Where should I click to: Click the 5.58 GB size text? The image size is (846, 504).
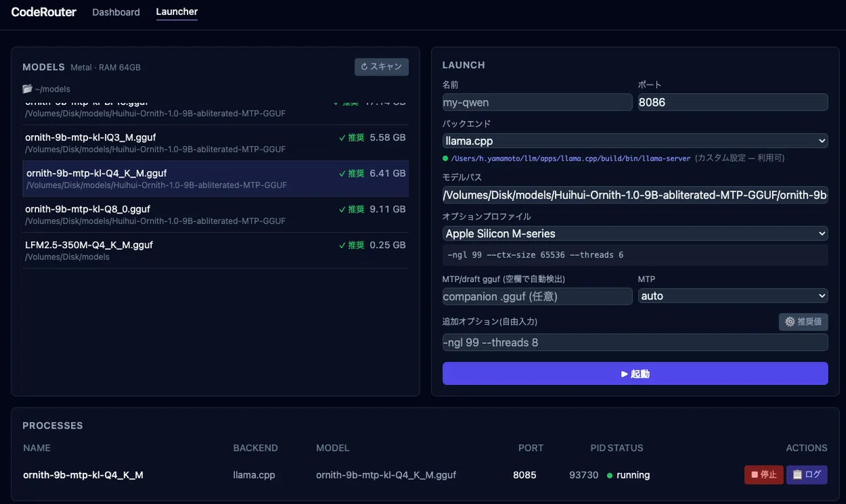(388, 138)
